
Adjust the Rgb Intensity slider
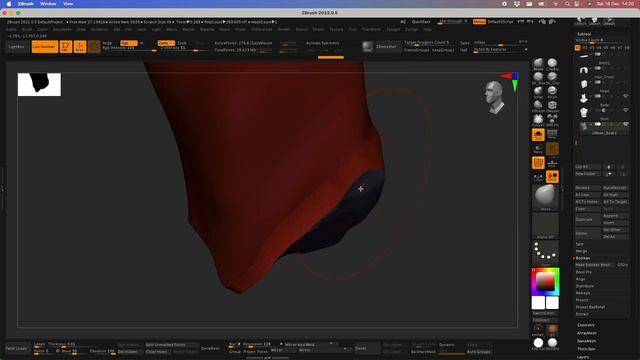pos(129,49)
